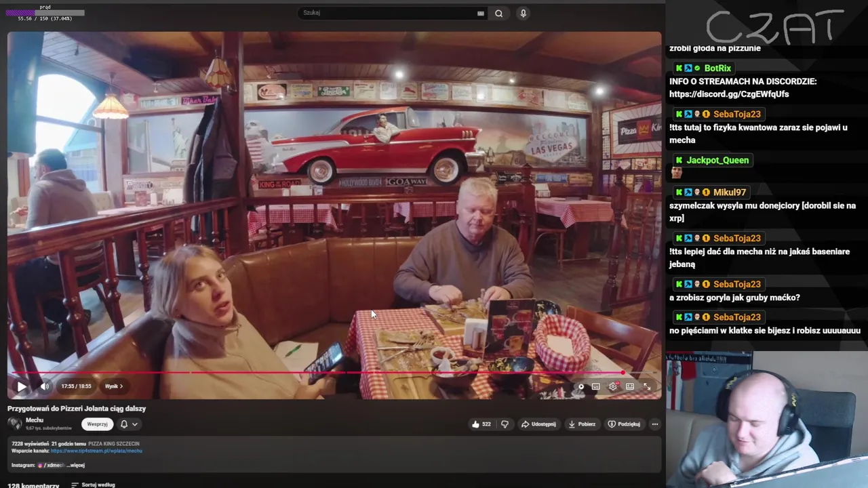
Task: Mute the video volume
Action: pyautogui.click(x=45, y=386)
